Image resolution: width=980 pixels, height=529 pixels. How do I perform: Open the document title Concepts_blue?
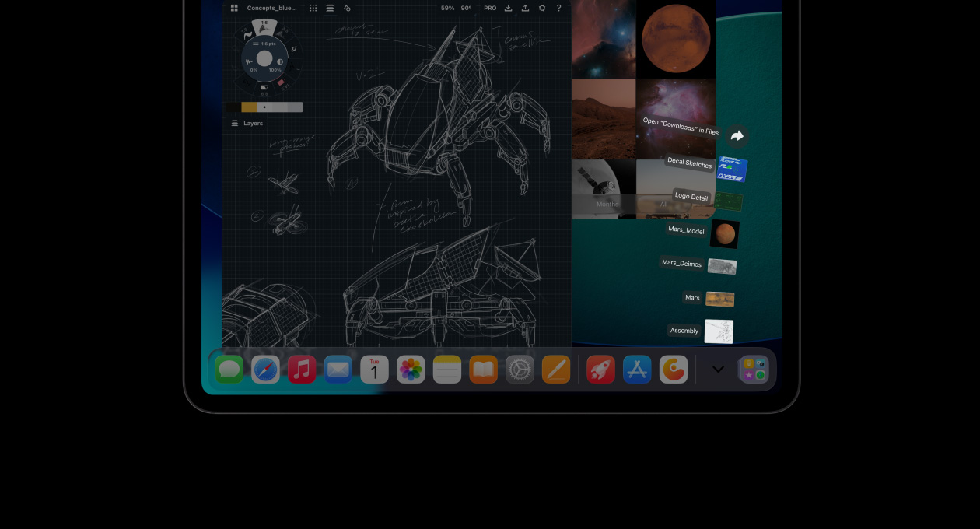click(x=271, y=8)
